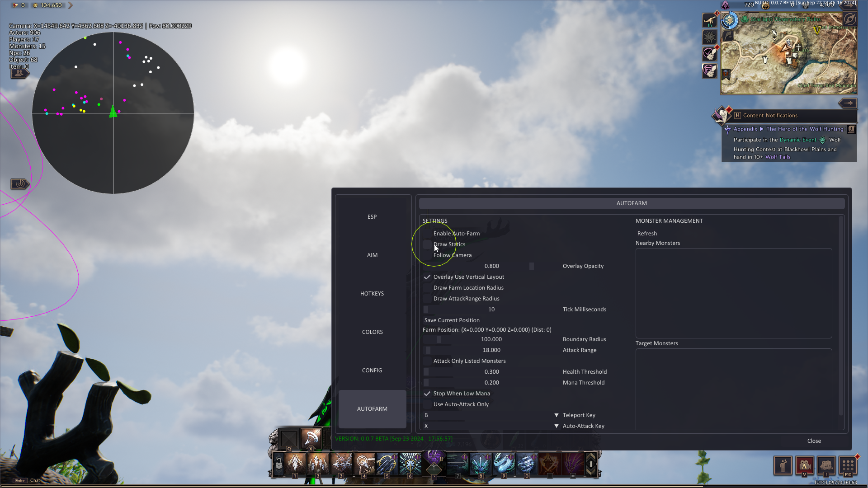Click the skill in hotbar slot 1
The height and width of the screenshot is (488, 868).
coord(295,463)
